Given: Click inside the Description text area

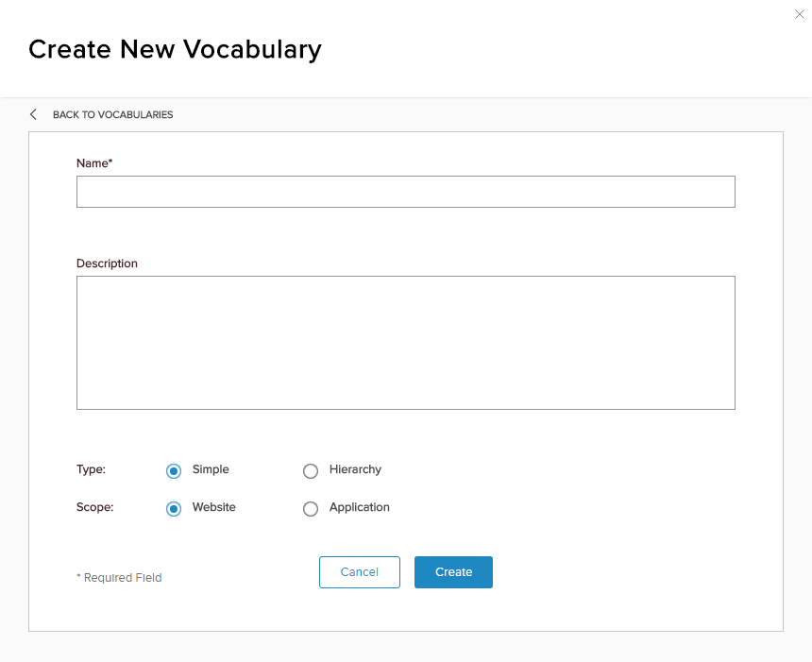Looking at the screenshot, I should point(405,343).
